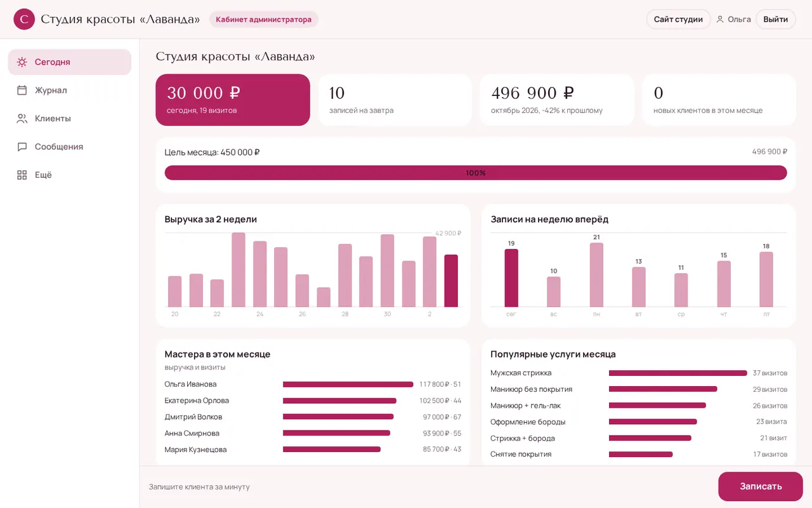
Task: Click the 10 записей на завтра card
Action: click(x=395, y=100)
